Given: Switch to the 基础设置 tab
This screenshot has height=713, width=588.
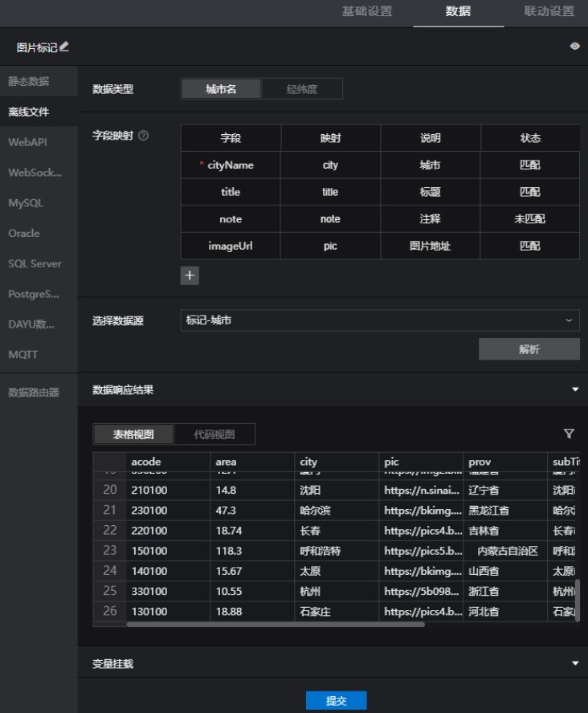Looking at the screenshot, I should [367, 12].
